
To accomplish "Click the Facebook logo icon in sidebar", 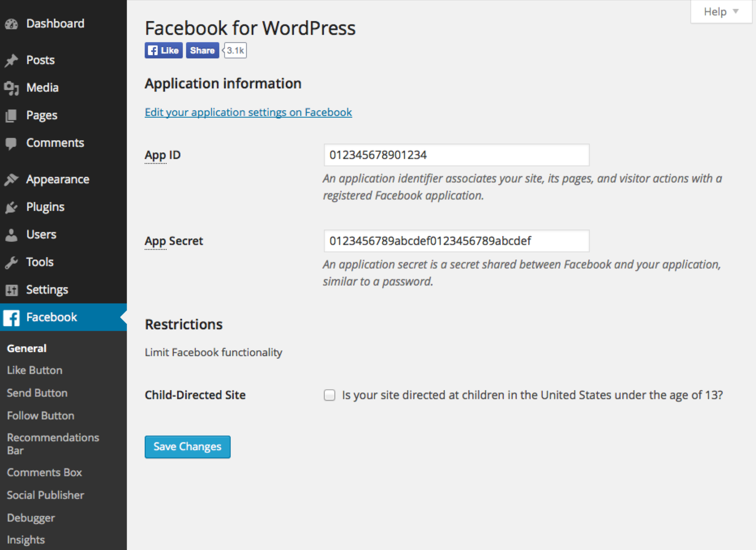I will coord(11,318).
